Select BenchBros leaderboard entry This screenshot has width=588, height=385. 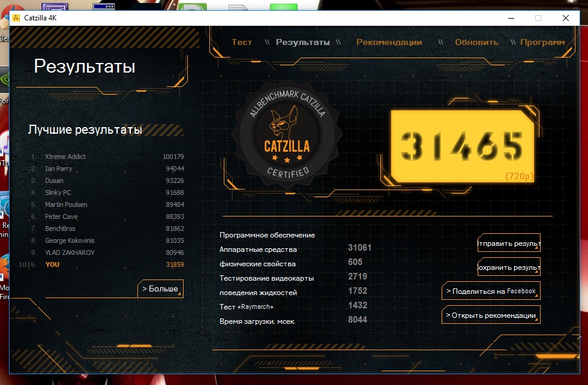(107, 228)
